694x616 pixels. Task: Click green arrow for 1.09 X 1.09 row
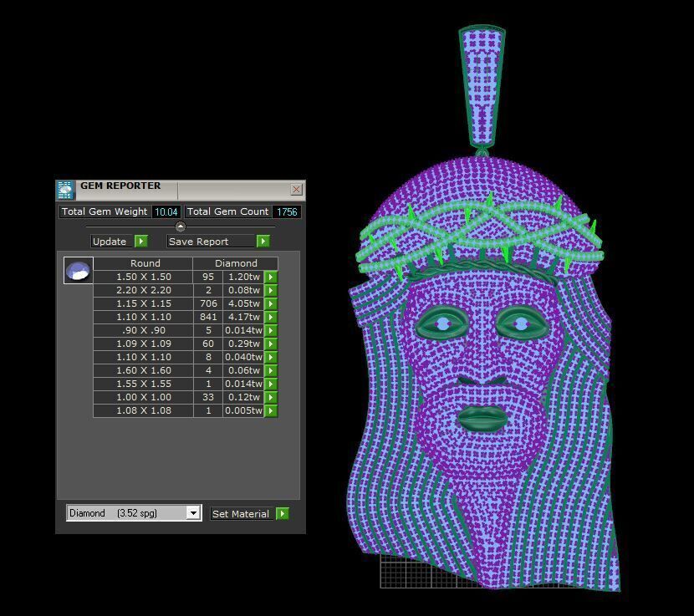pyautogui.click(x=271, y=344)
